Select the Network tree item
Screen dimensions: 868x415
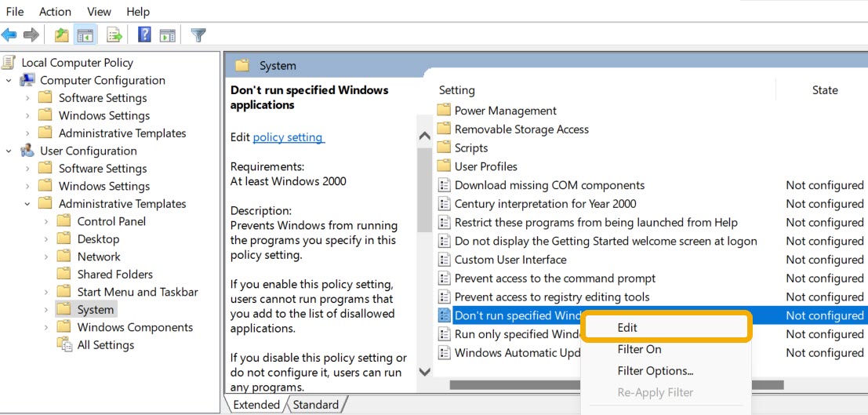click(99, 257)
